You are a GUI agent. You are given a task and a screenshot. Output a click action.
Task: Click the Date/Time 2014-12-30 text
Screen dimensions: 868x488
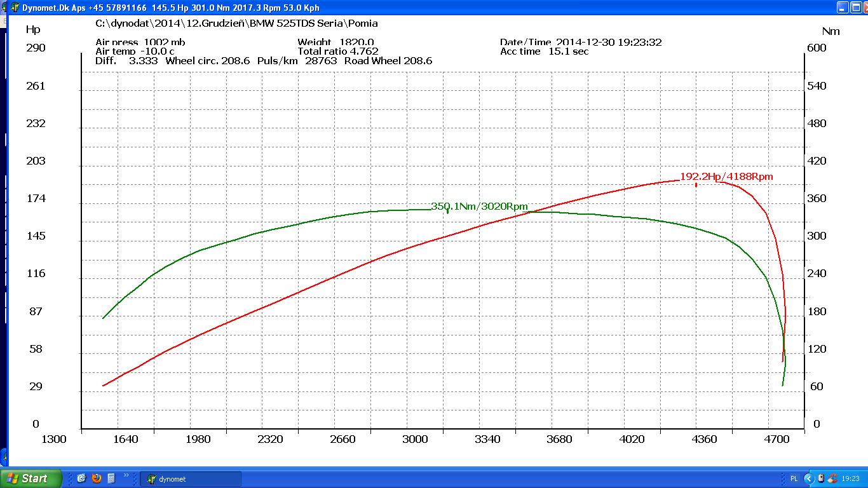[581, 43]
